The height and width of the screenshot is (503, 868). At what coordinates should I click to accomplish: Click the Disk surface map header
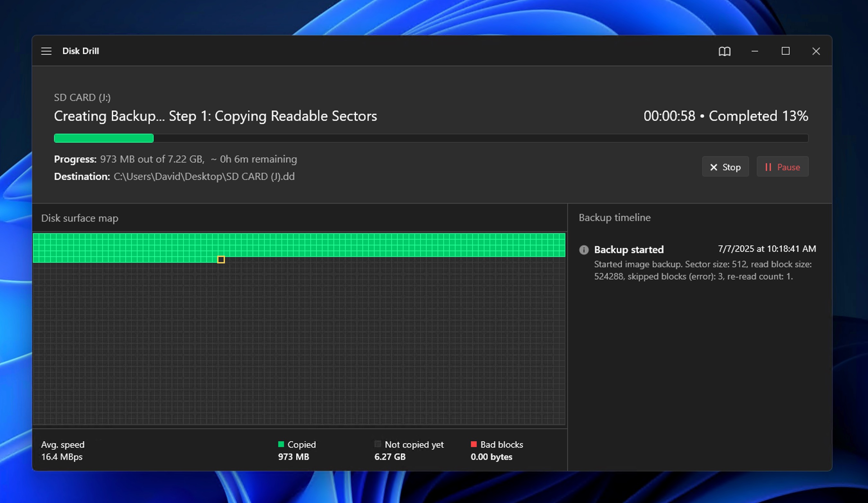pos(80,218)
